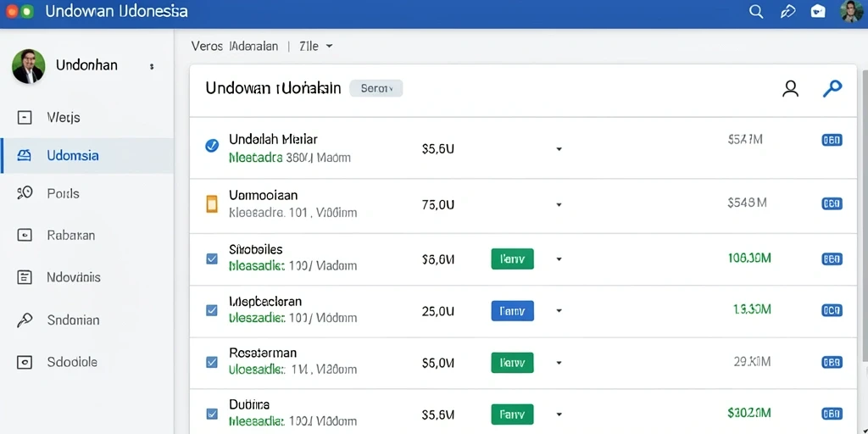Click the blue badge on Undorlah Meriar row
This screenshot has width=868, height=434.
[x=832, y=141]
